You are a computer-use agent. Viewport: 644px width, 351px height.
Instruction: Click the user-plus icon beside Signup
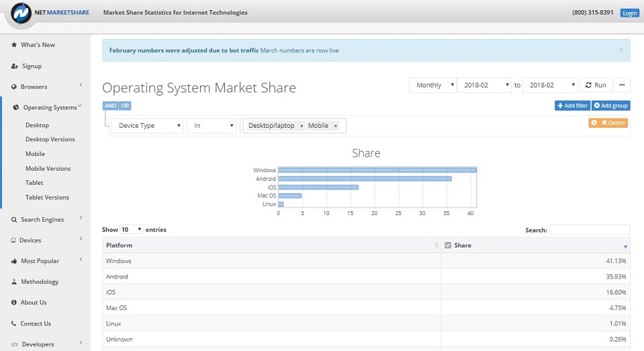click(x=15, y=66)
